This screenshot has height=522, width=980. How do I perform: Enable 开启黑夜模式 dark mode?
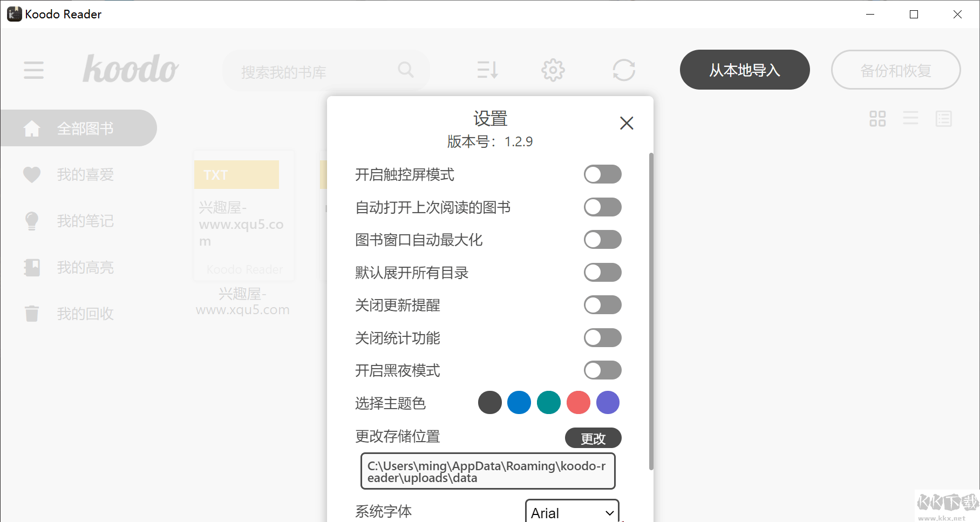click(602, 370)
